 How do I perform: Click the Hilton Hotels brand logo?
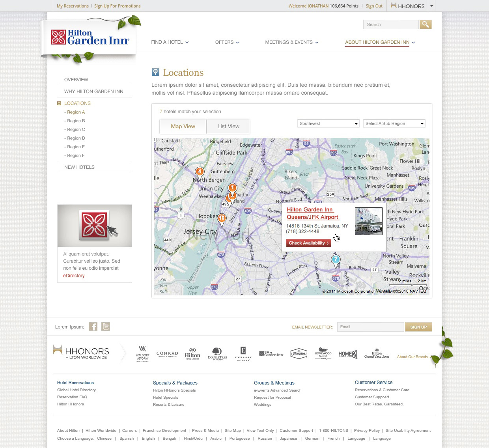point(192,354)
